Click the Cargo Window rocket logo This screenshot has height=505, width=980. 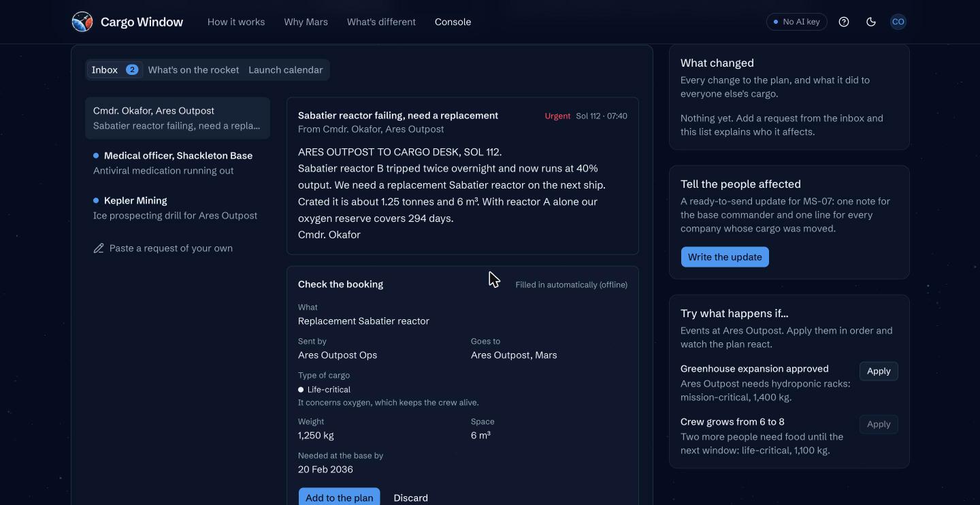[82, 22]
